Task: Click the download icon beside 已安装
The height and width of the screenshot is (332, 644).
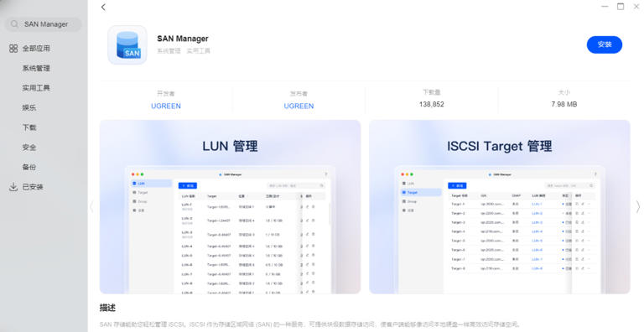Action: click(x=13, y=187)
